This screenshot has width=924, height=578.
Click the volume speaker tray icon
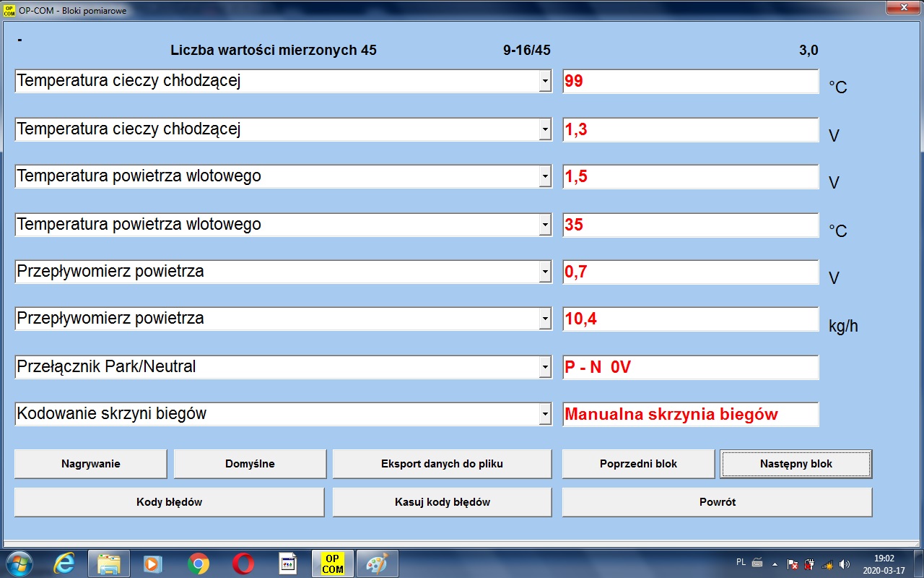(x=845, y=564)
